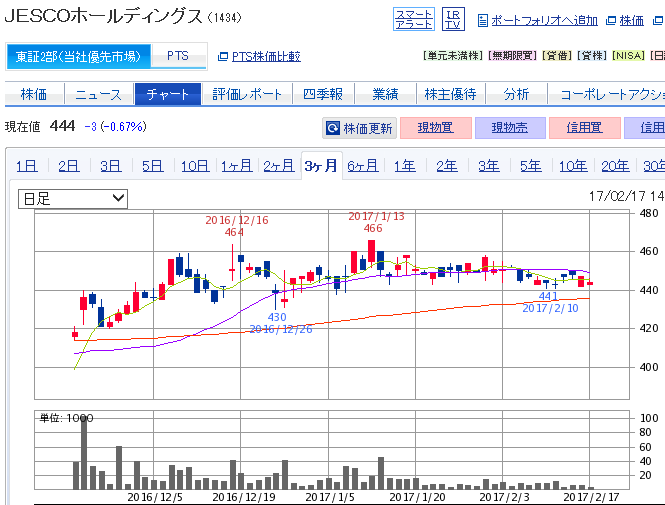
Task: Click the tallest volume bar in volume chart
Action: (x=84, y=453)
